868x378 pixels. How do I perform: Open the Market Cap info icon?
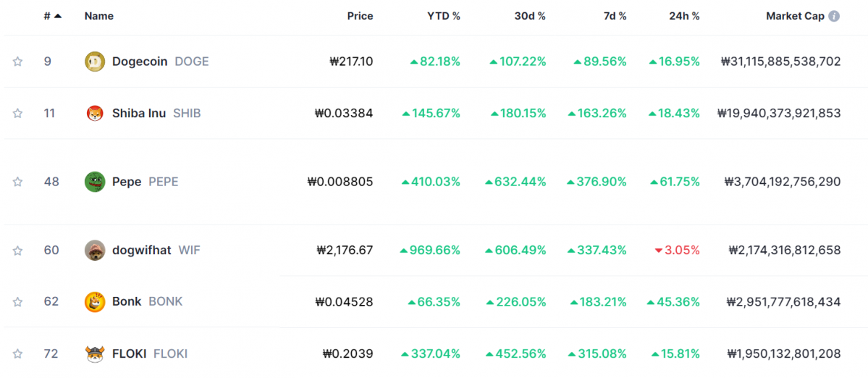point(834,16)
